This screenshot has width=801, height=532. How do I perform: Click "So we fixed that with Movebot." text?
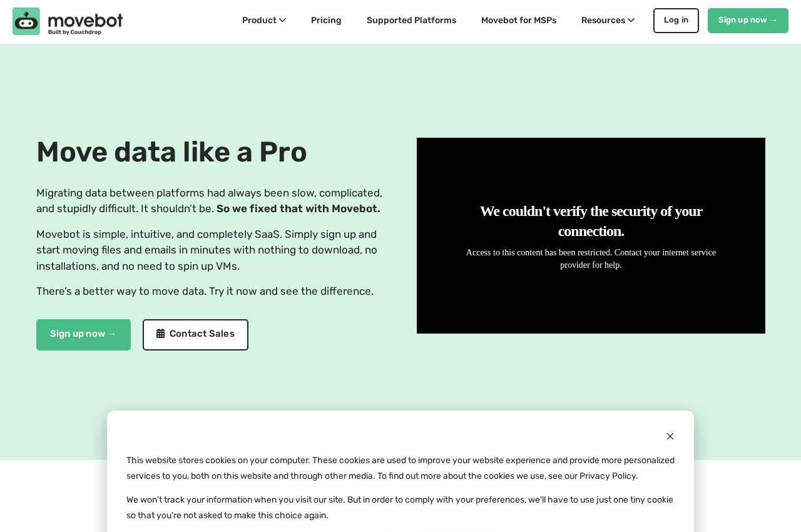pos(298,209)
